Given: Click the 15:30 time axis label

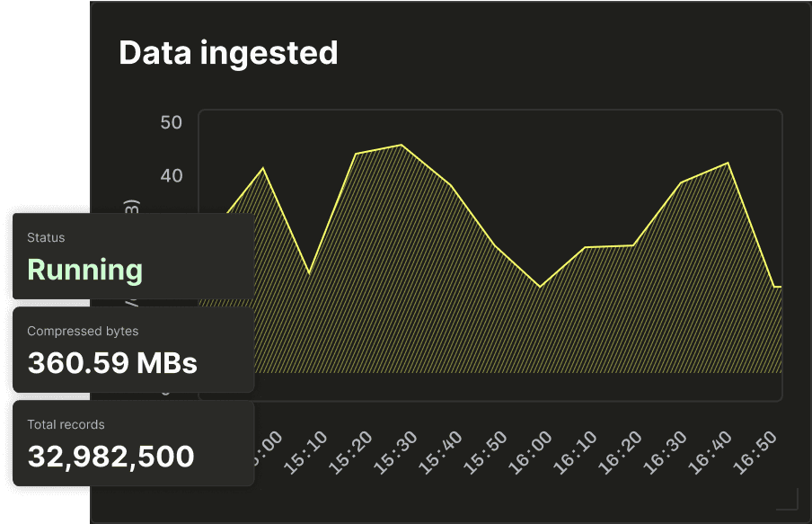Looking at the screenshot, I should (395, 452).
